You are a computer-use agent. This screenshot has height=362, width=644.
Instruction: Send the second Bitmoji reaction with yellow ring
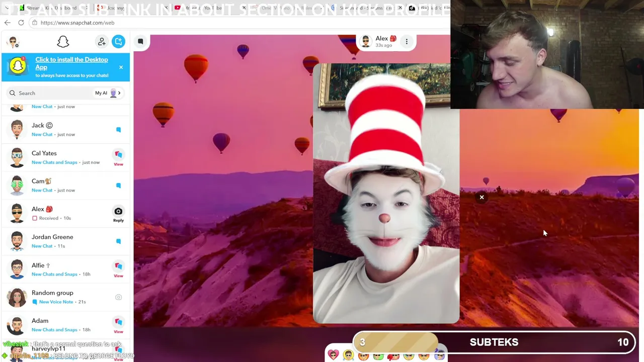click(348, 355)
